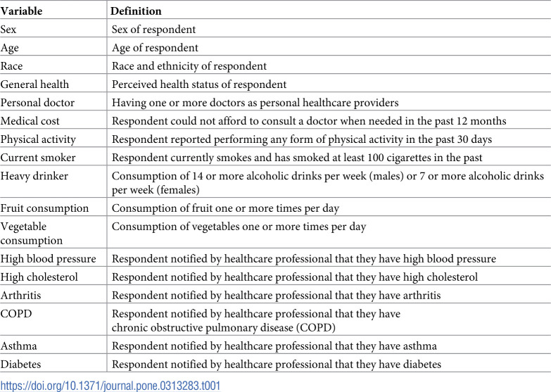Image resolution: width=551 pixels, height=392 pixels.
Task: Select the High blood pressure row label
Action: point(48,259)
